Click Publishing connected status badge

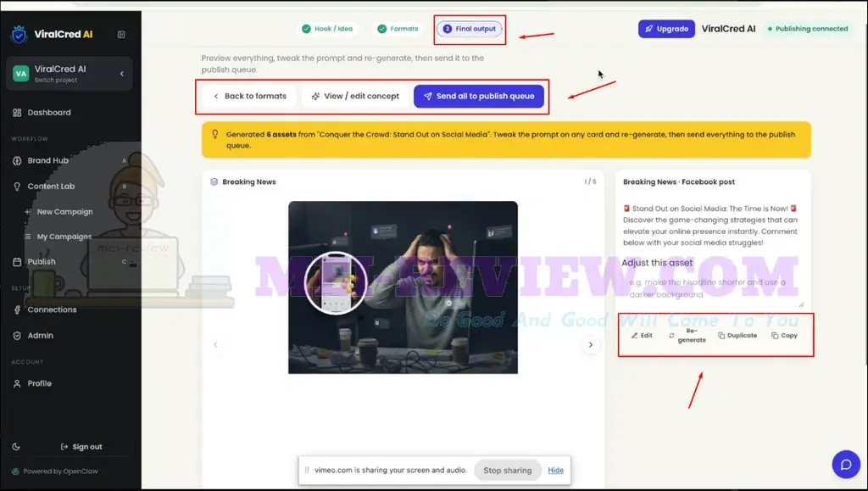tap(807, 29)
